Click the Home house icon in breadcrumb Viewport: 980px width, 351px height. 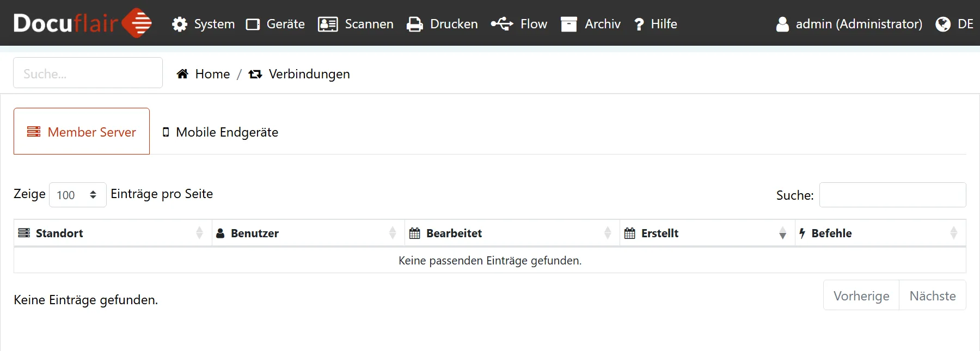(182, 74)
